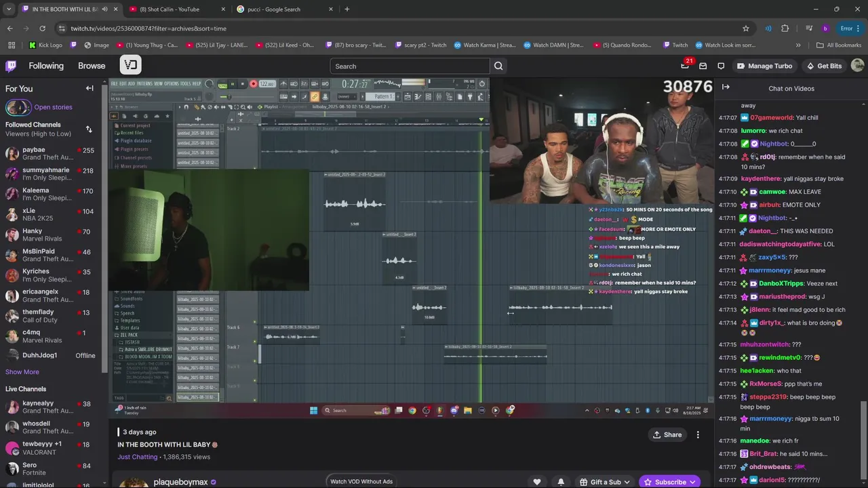
Task: Open the Whispers mail icon
Action: tap(703, 66)
